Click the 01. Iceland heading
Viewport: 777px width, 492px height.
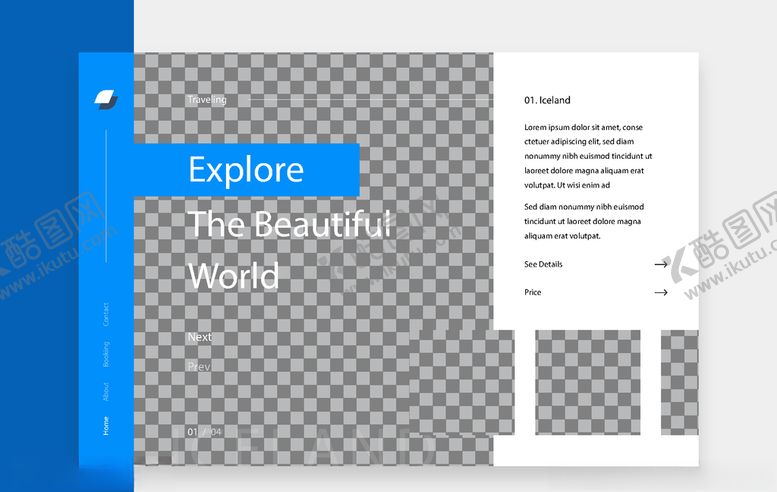pyautogui.click(x=547, y=100)
